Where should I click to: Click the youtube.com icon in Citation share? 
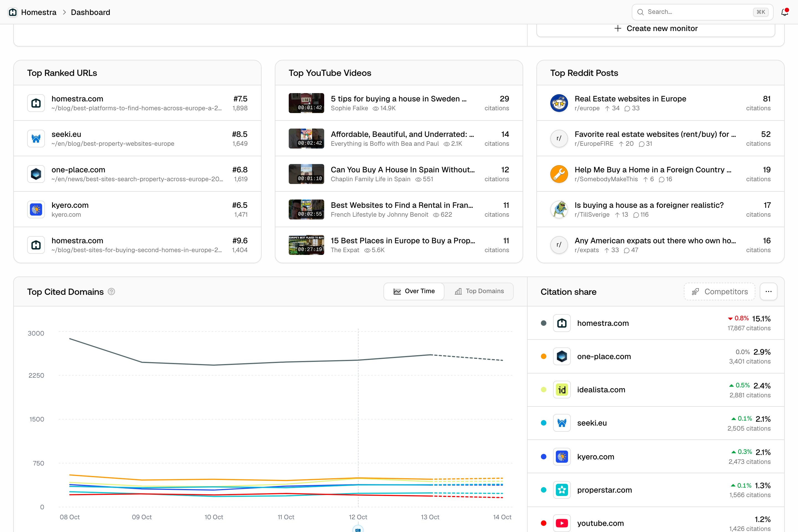(562, 523)
